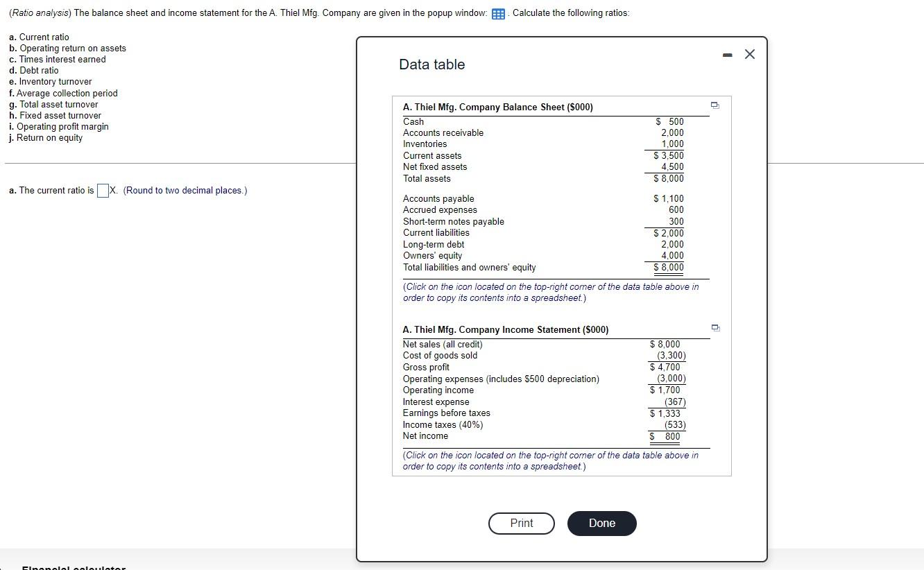The width and height of the screenshot is (924, 570).
Task: Click the current ratio answer input box
Action: (103, 189)
